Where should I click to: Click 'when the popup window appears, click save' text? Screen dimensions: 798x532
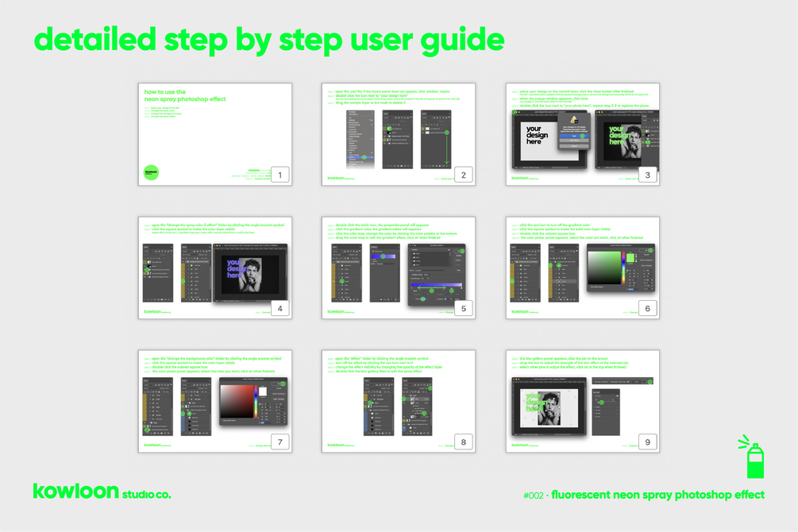[x=553, y=98]
